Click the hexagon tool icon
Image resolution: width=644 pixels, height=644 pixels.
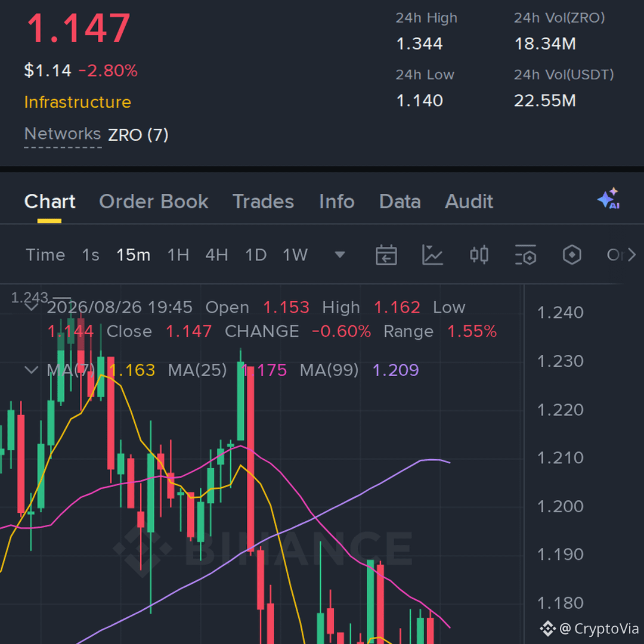coord(572,255)
